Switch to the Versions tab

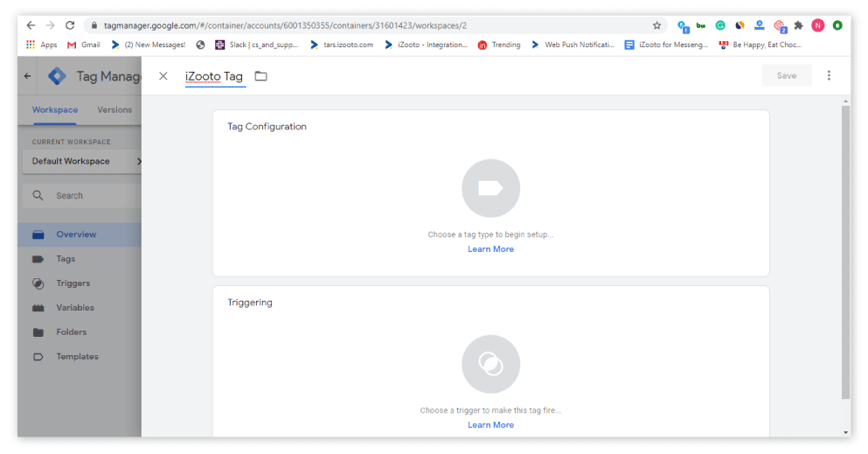(x=115, y=109)
